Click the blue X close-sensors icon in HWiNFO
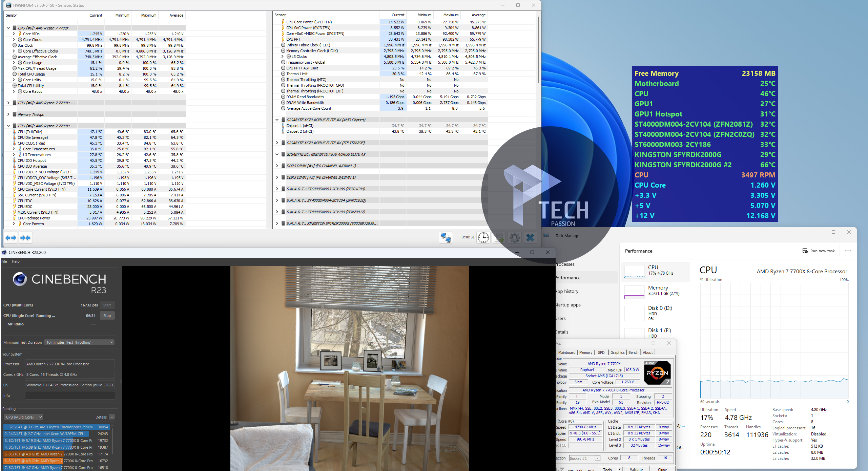The width and height of the screenshot is (868, 471). pyautogui.click(x=530, y=238)
